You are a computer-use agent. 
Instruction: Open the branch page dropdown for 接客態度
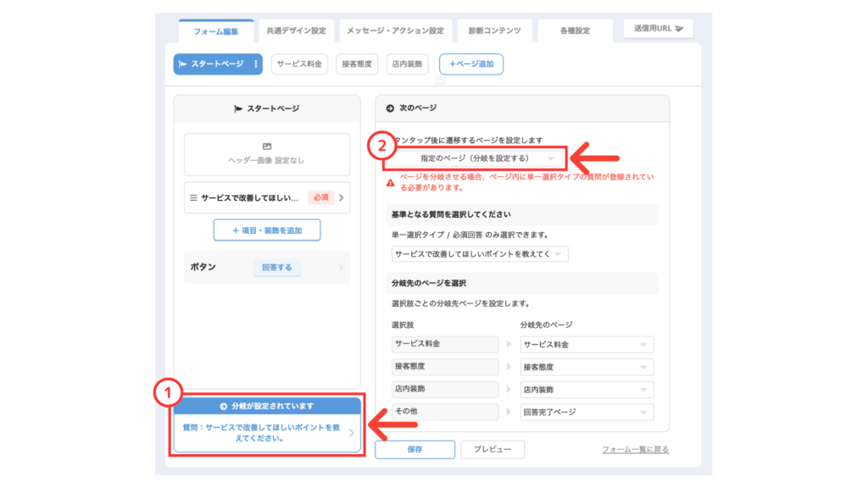(587, 368)
